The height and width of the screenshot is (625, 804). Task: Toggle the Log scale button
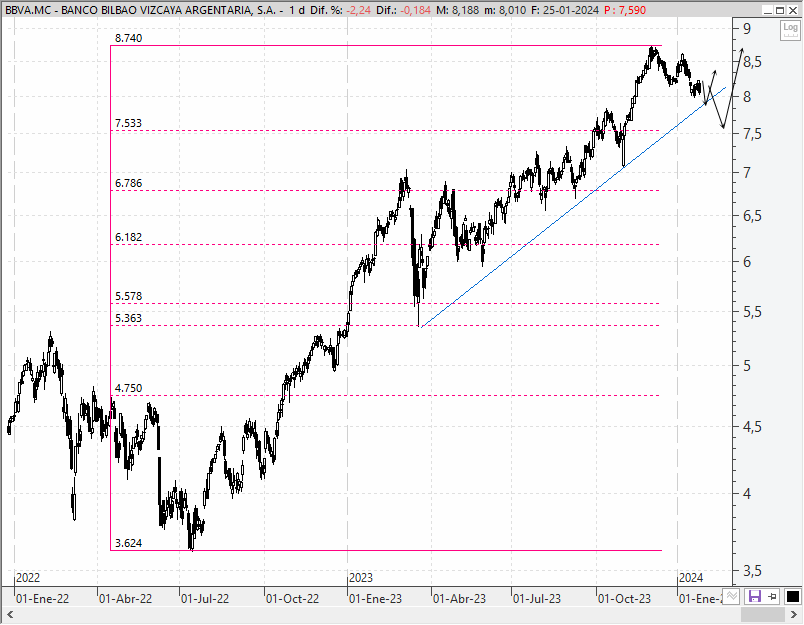(790, 30)
